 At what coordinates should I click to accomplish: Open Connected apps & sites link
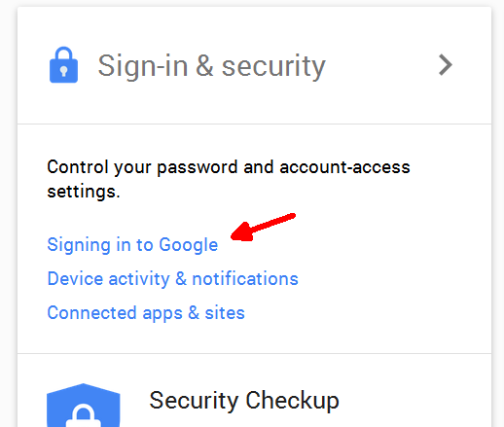146,313
